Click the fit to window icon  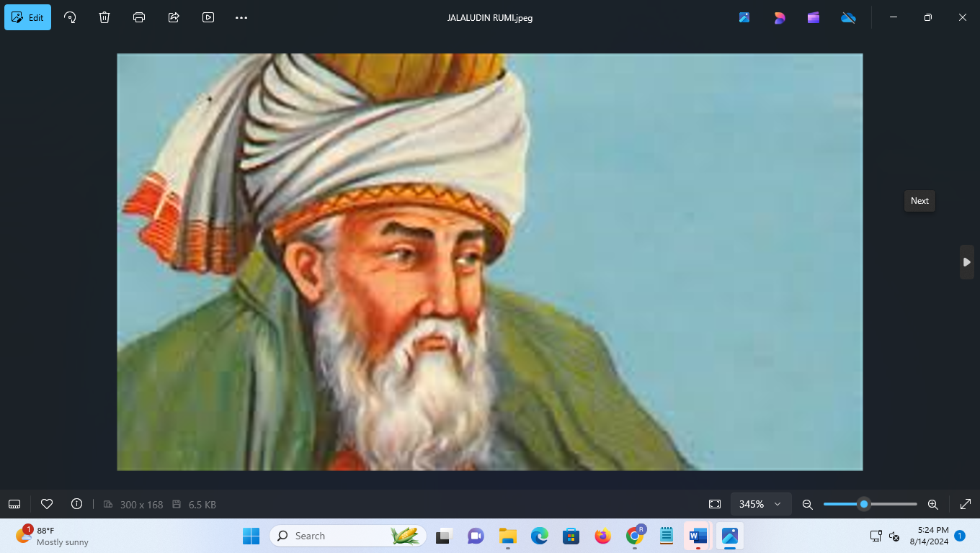[715, 504]
